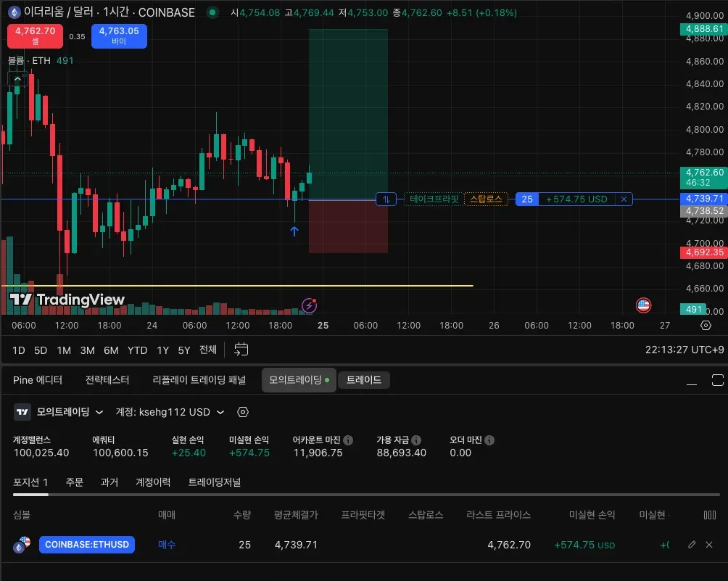This screenshot has height=581, width=728.
Task: Click the 4,762.60 current price axis label
Action: pyautogui.click(x=704, y=177)
